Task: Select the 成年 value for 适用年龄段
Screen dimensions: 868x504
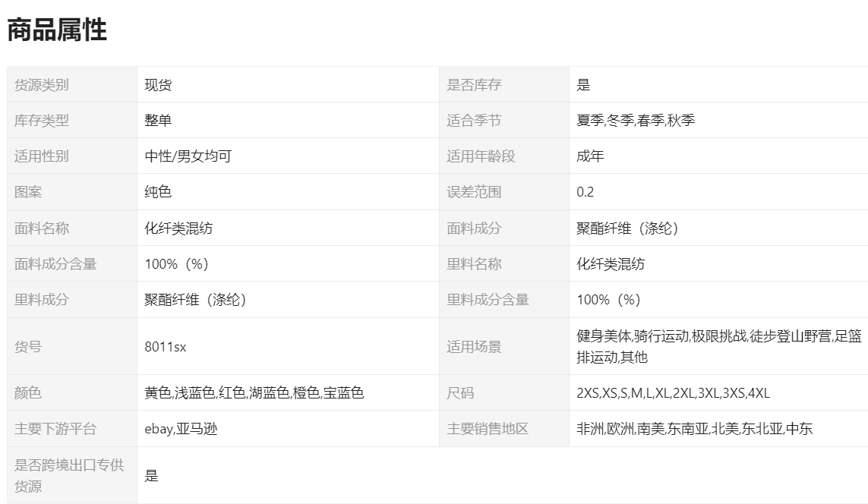Action: pyautogui.click(x=590, y=156)
